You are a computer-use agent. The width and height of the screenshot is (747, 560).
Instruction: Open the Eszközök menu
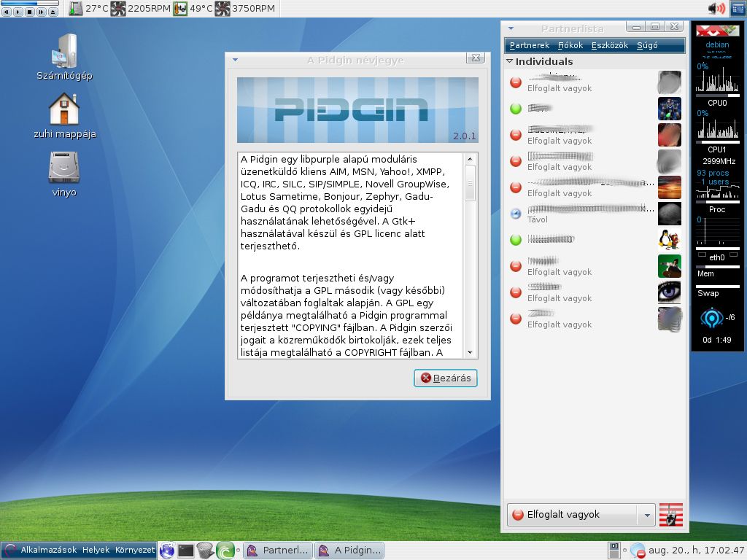tap(610, 45)
